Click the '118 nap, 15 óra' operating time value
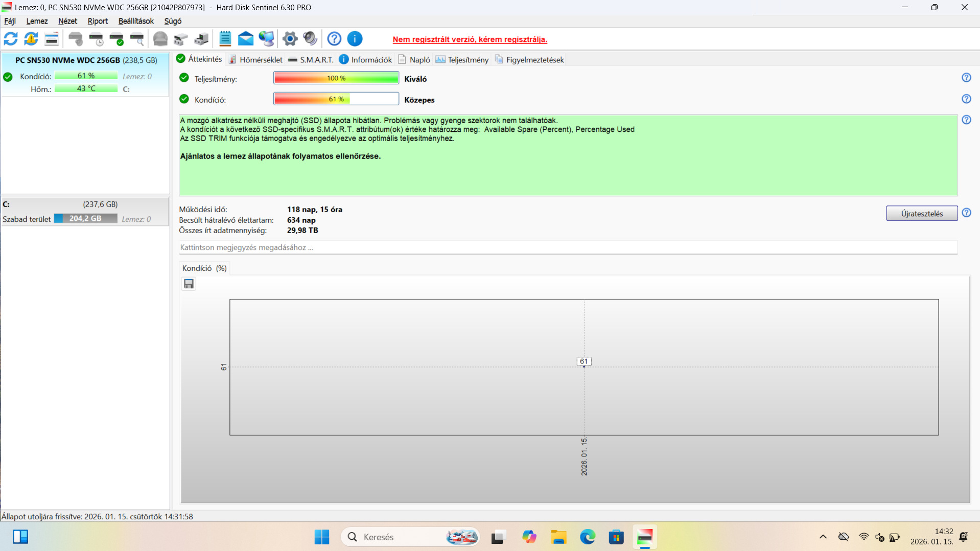980x551 pixels. click(x=315, y=210)
